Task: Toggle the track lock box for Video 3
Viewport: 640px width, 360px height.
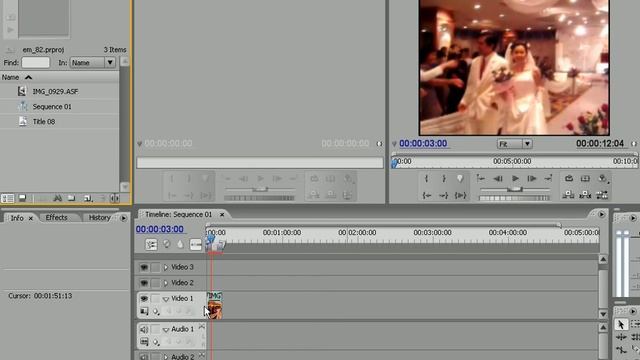Action: (x=156, y=267)
